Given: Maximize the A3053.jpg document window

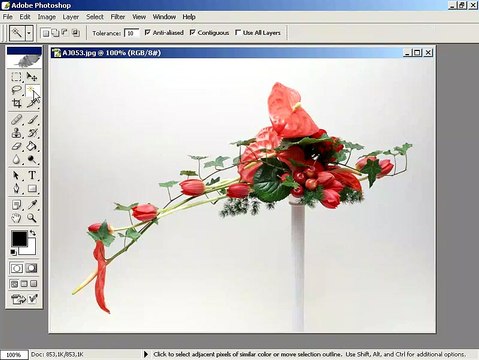Looking at the screenshot, I should [x=417, y=52].
